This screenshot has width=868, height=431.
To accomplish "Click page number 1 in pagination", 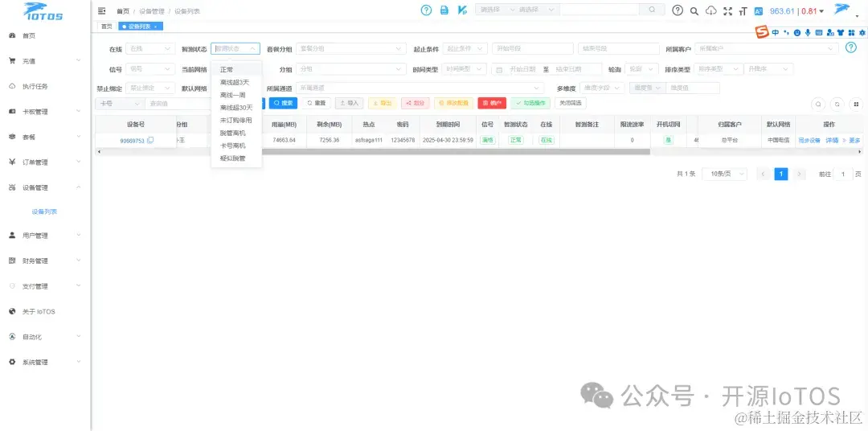I will [x=780, y=174].
